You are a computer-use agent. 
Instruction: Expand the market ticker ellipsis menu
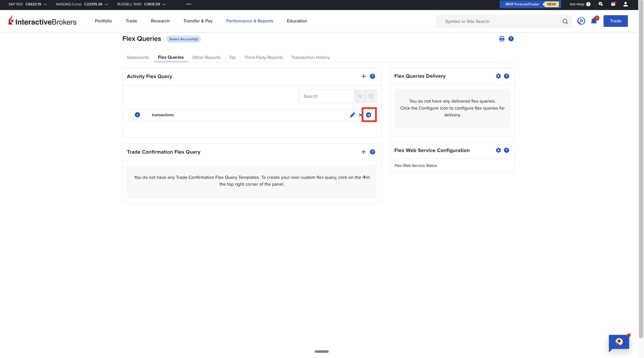click(189, 4)
